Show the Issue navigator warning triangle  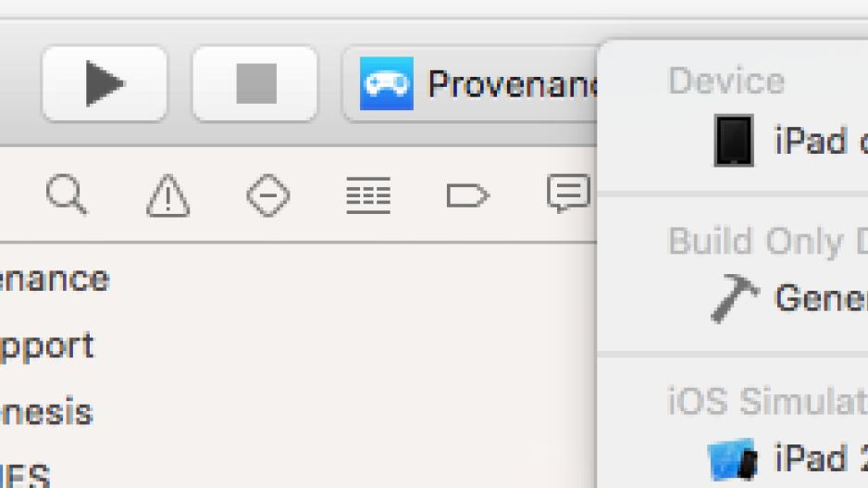168,195
